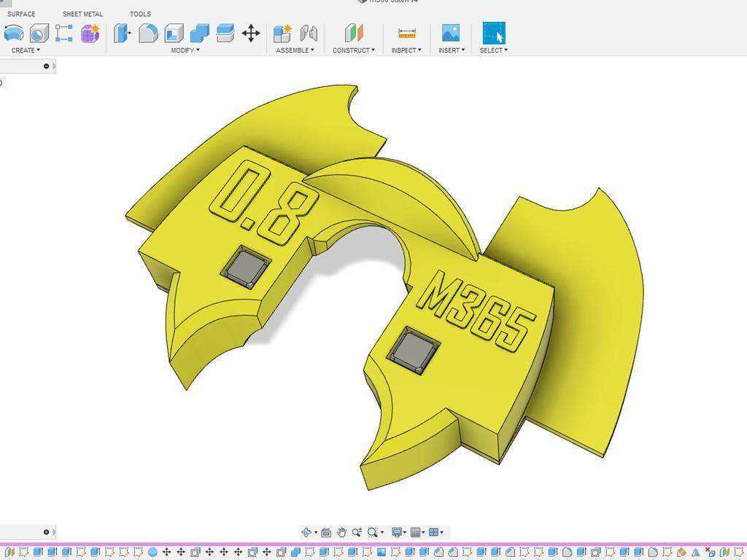Open the Orbit type dropdown arrow

pos(315,532)
